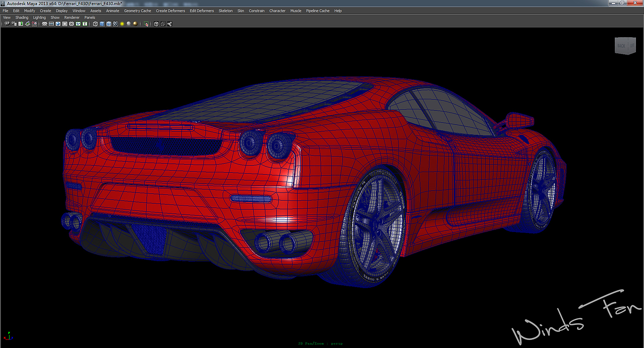
Task: Toggle the X-Ray Joints icon
Action: pyautogui.click(x=170, y=24)
